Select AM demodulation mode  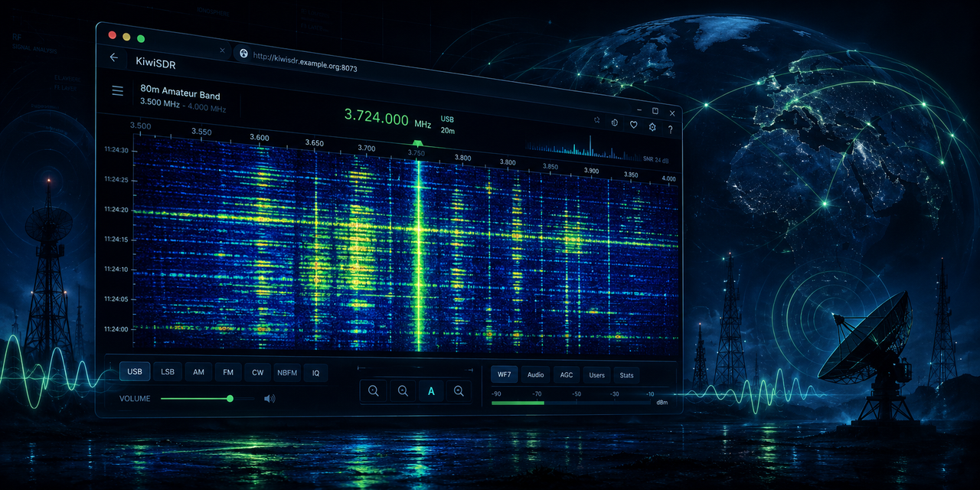(198, 372)
